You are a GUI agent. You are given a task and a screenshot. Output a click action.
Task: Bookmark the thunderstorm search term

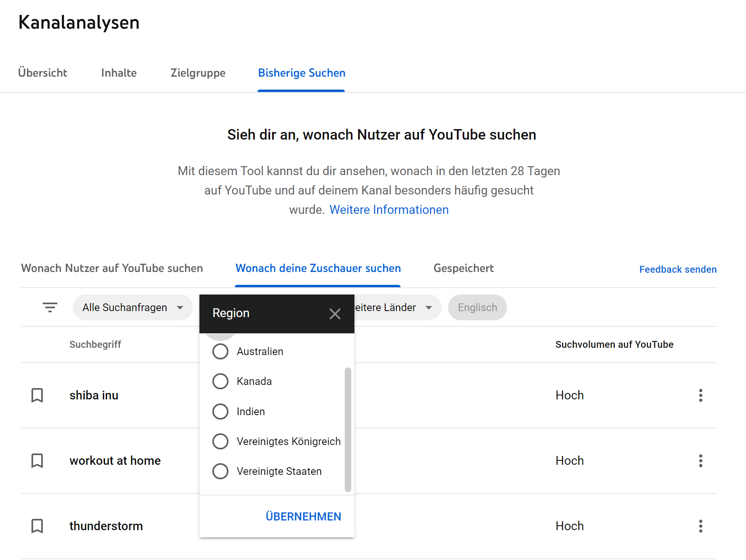[37, 526]
